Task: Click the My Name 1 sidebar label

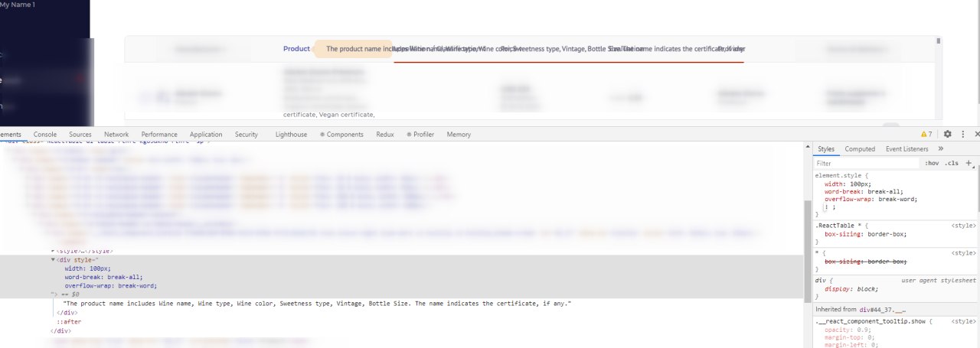Action: pos(17,5)
